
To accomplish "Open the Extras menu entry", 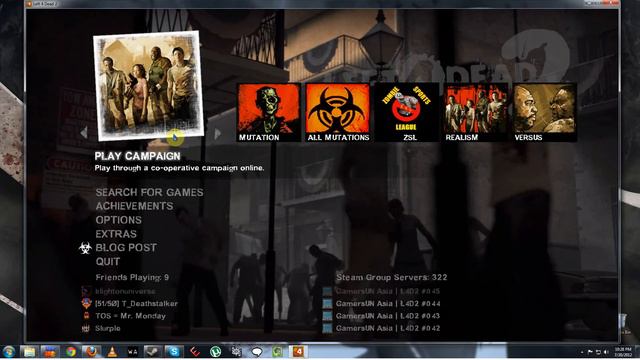I will [x=116, y=234].
